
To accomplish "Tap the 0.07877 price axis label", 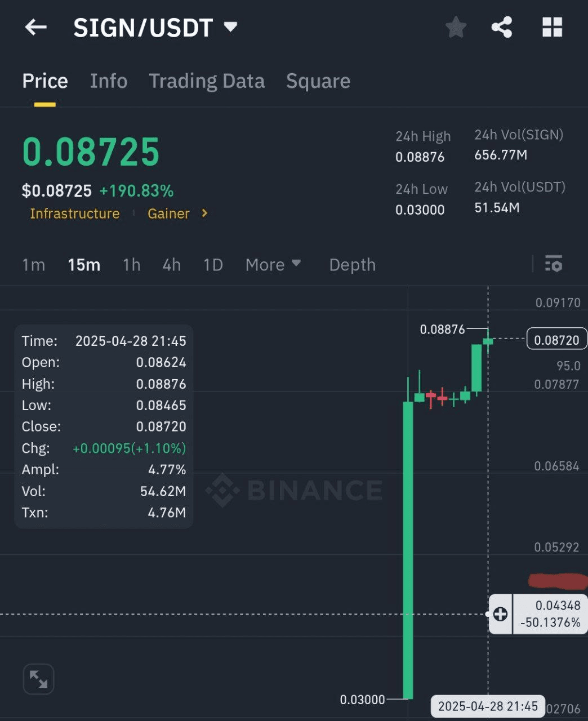I will (x=556, y=384).
